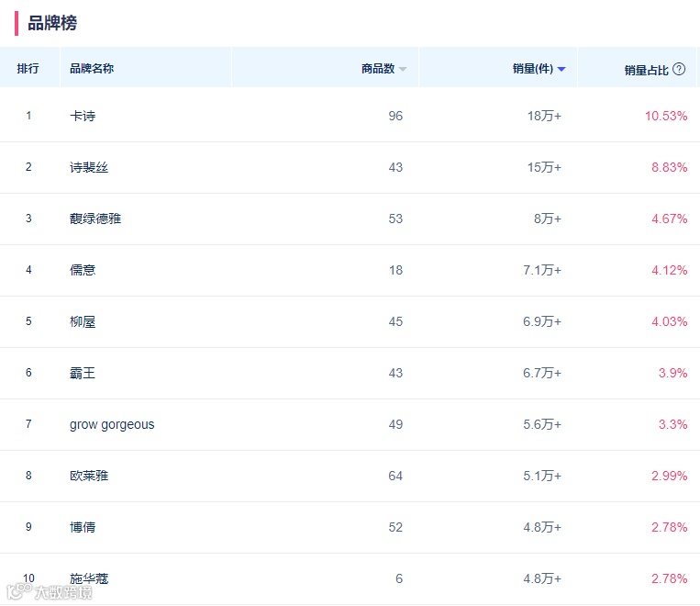The image size is (700, 606).
Task: Click 儒意's product count 18
Action: [395, 270]
